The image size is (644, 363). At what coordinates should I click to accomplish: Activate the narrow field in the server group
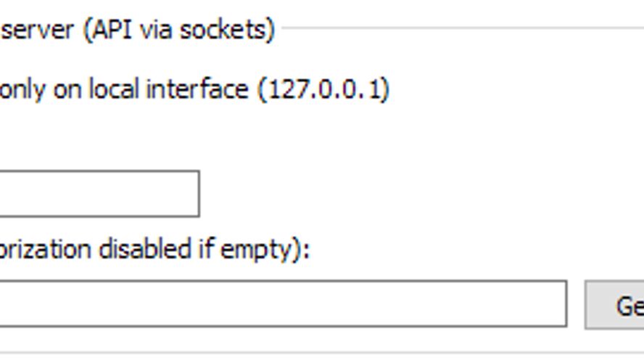coord(98,194)
